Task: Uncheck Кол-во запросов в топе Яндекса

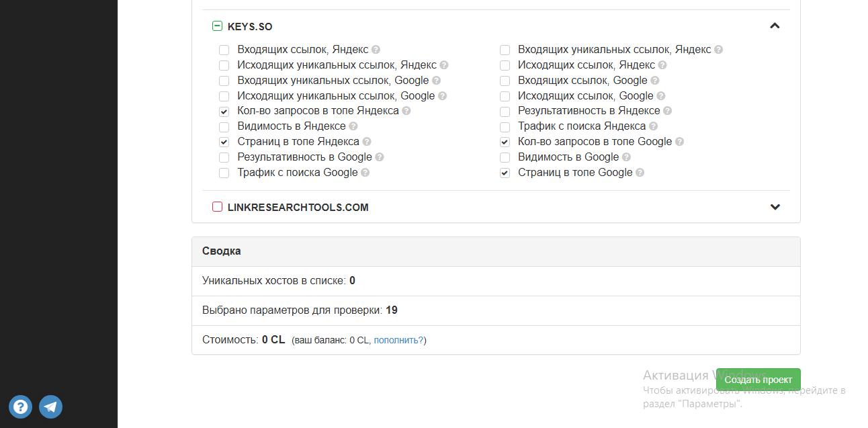Action: [x=224, y=112]
